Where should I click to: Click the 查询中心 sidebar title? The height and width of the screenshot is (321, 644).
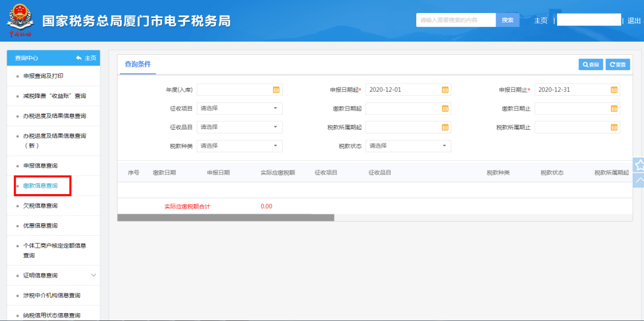(x=27, y=58)
